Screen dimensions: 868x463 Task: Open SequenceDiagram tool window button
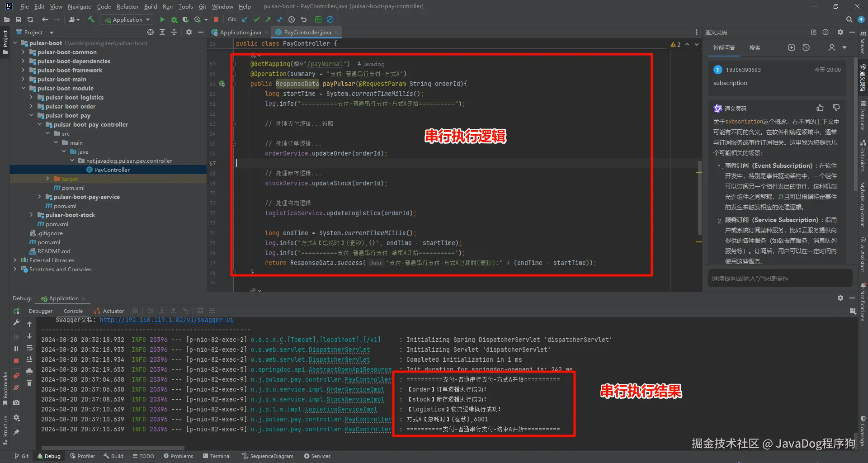(268, 456)
